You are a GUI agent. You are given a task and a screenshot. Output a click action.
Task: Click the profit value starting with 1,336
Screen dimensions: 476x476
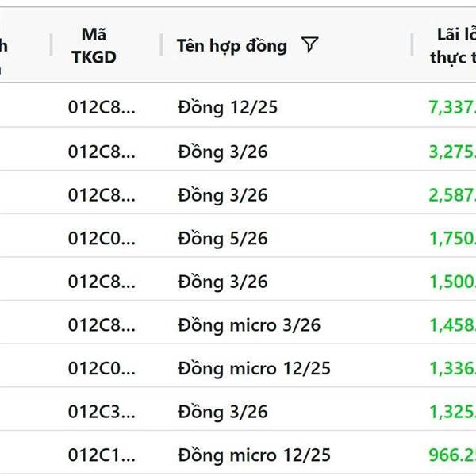[452, 368]
